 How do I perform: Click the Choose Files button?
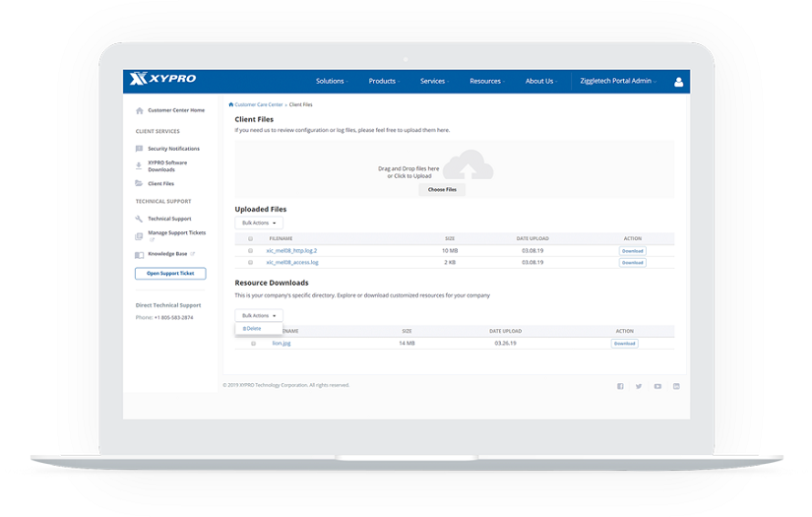(x=442, y=190)
